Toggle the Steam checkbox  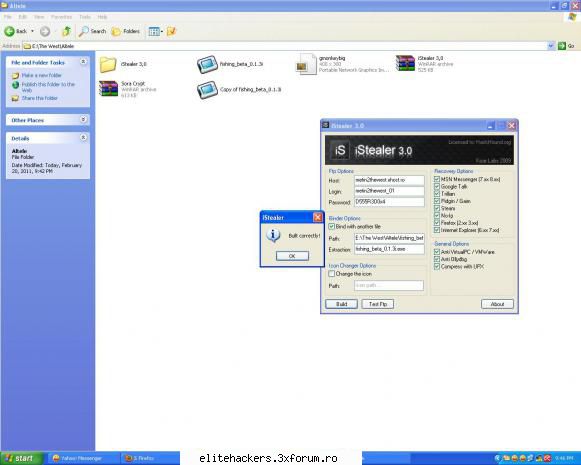pos(437,208)
